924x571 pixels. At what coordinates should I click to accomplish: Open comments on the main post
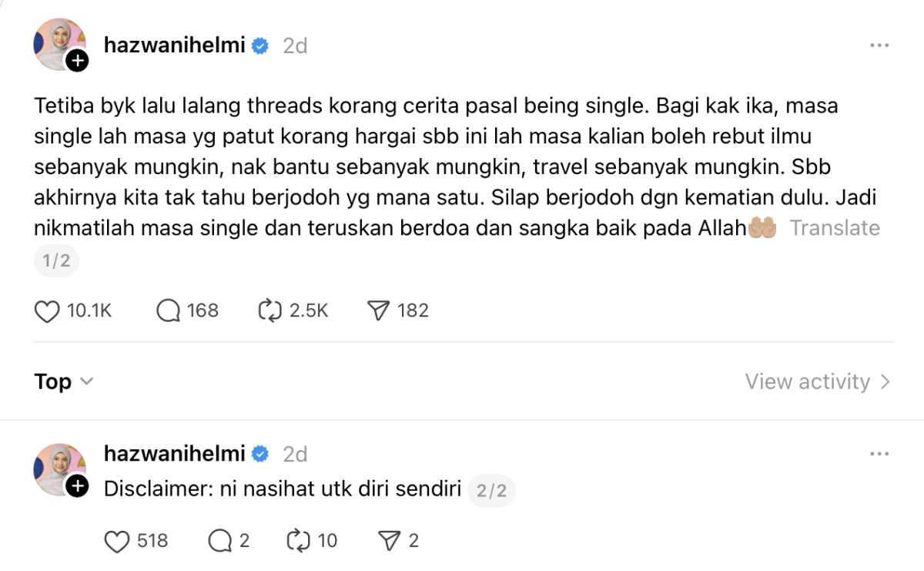[168, 311]
